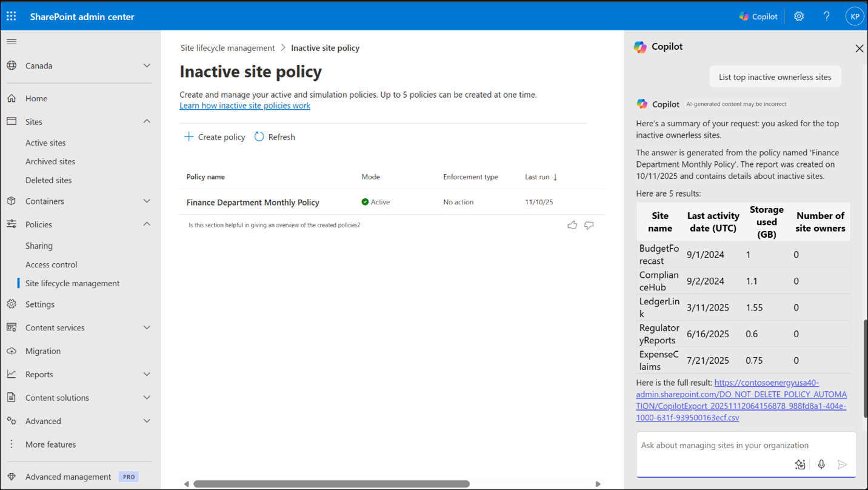The image size is (868, 490).
Task: Give thumbs up feedback on policy overview
Action: coord(572,224)
